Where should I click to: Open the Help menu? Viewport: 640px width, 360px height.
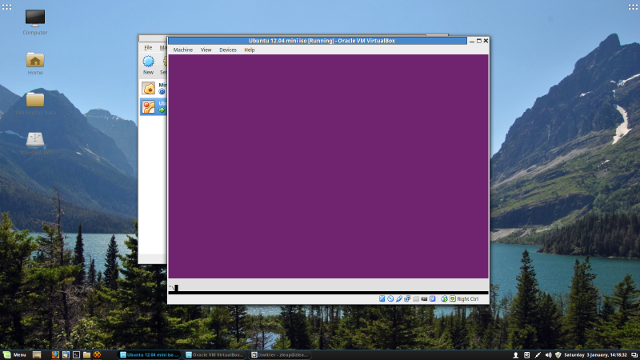pos(249,50)
